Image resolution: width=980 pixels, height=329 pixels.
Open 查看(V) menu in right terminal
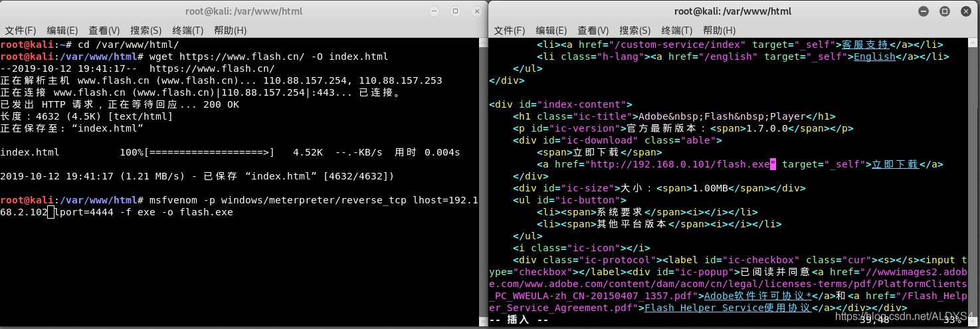pos(593,31)
